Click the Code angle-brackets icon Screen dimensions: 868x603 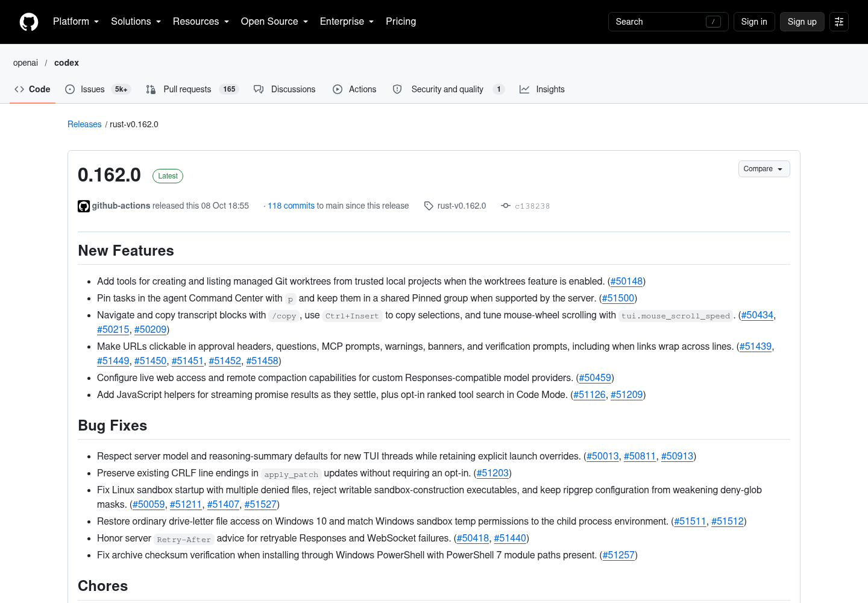click(x=19, y=89)
